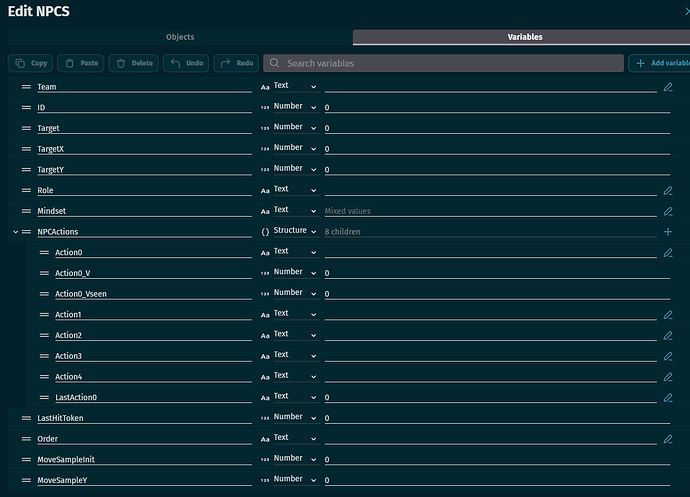Screen dimensions: 690x497
Task: Click the drag handle of Action1 row
Action: pos(44,314)
